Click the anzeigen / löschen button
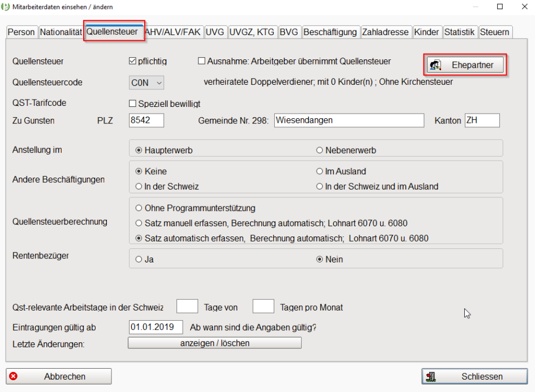 coord(214,343)
